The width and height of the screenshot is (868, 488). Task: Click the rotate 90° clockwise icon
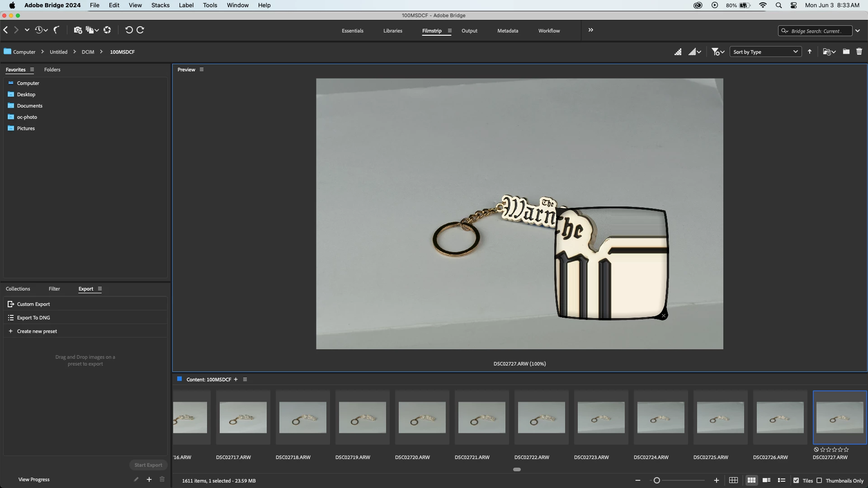(x=140, y=30)
